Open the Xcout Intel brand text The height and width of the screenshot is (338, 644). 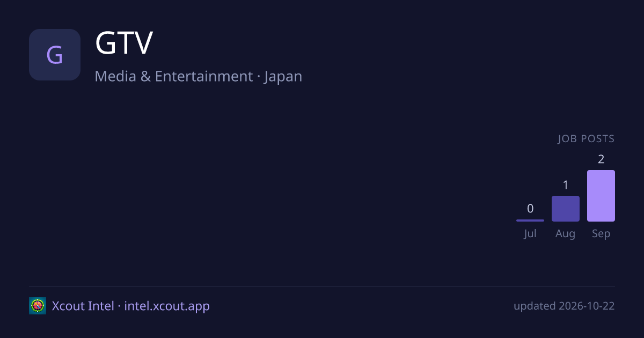point(83,306)
